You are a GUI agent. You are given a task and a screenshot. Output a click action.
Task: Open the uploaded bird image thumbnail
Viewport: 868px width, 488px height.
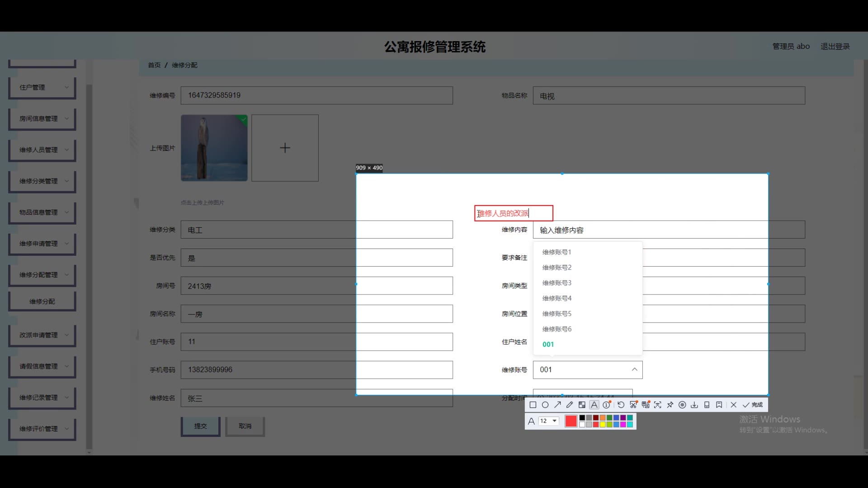(x=214, y=148)
